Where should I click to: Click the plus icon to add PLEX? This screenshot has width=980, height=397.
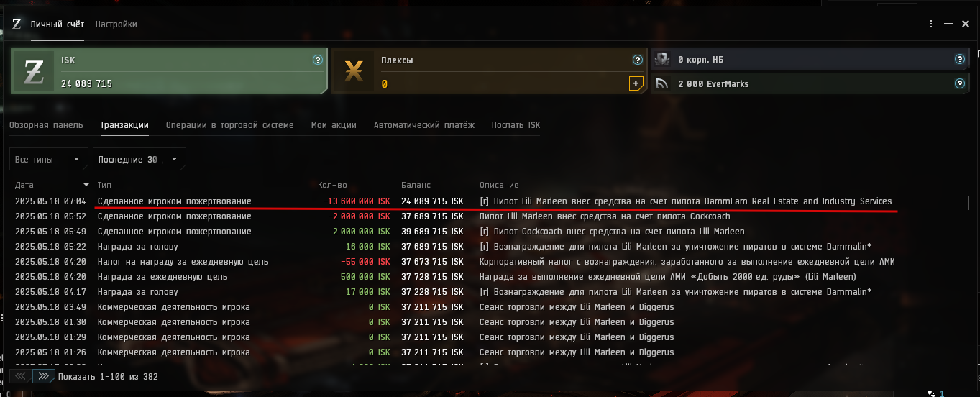coord(636,83)
